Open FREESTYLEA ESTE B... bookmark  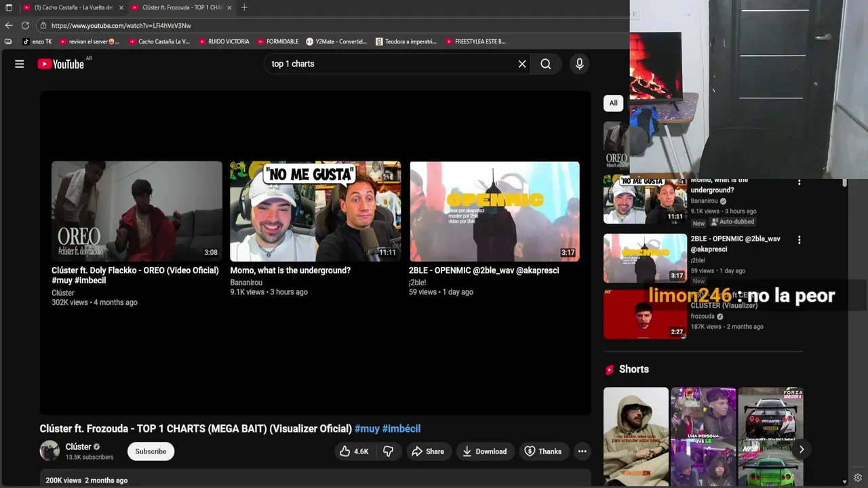point(475,41)
